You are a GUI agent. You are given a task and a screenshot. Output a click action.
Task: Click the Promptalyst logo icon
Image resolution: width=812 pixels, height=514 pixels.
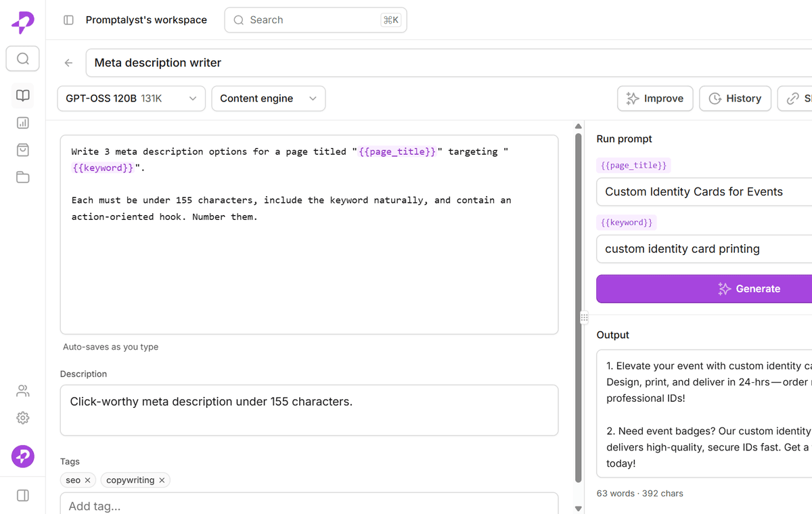pos(22,22)
